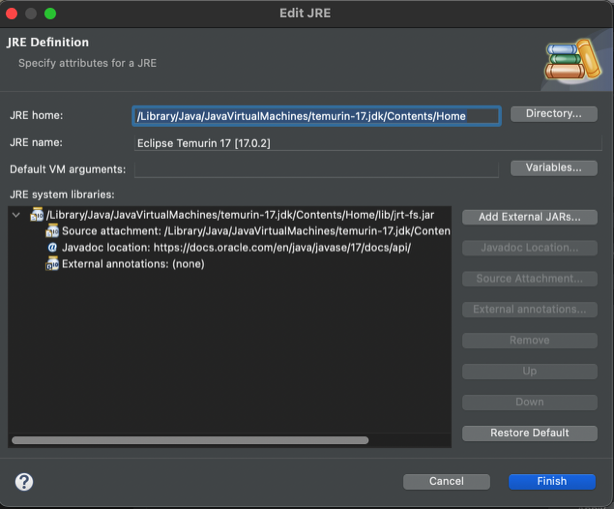Select External annotations (none) entry
614x509 pixels.
click(133, 264)
